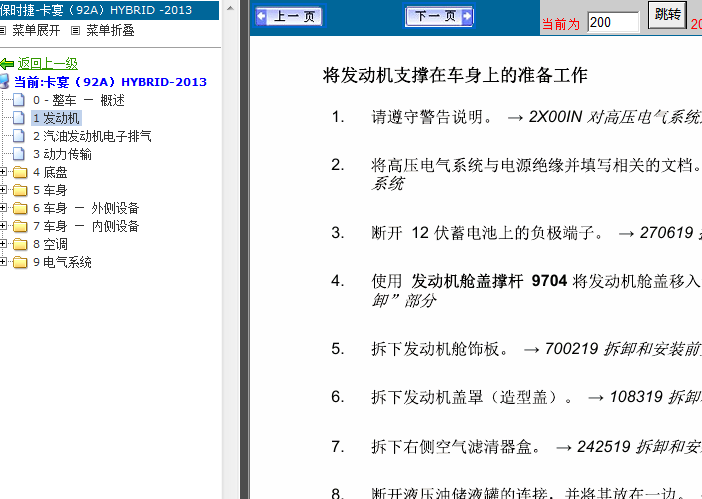Click the folder icon beside 6 车身 — 外侧设备
This screenshot has width=702, height=499.
coord(20,208)
